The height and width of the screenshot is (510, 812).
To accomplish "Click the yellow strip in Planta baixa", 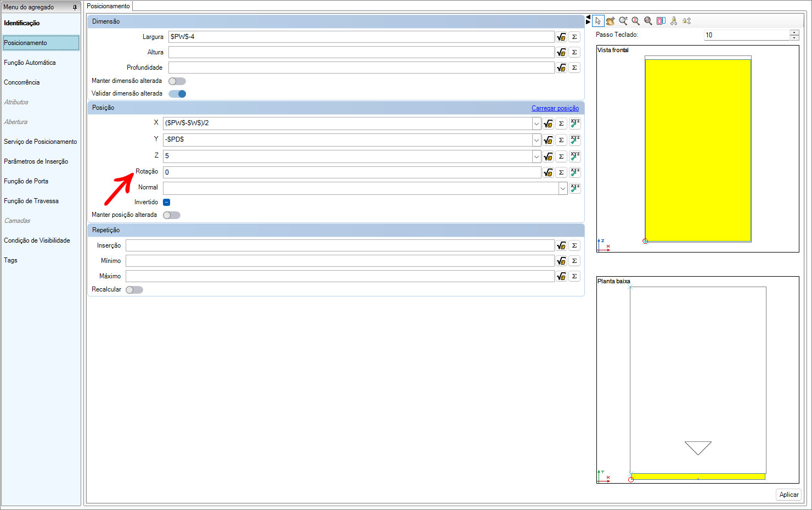I will click(x=698, y=477).
